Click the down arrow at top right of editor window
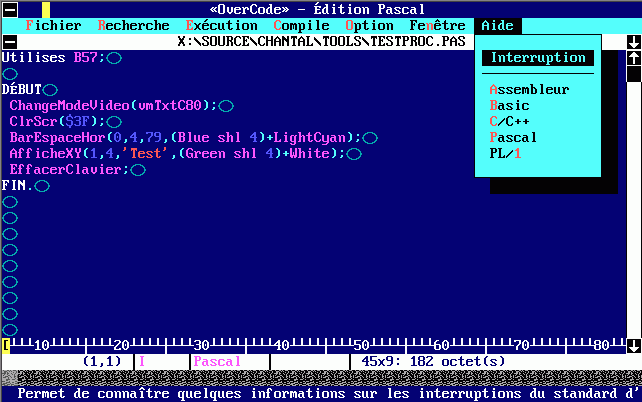Screen dimensions: 642x402 (634, 42)
